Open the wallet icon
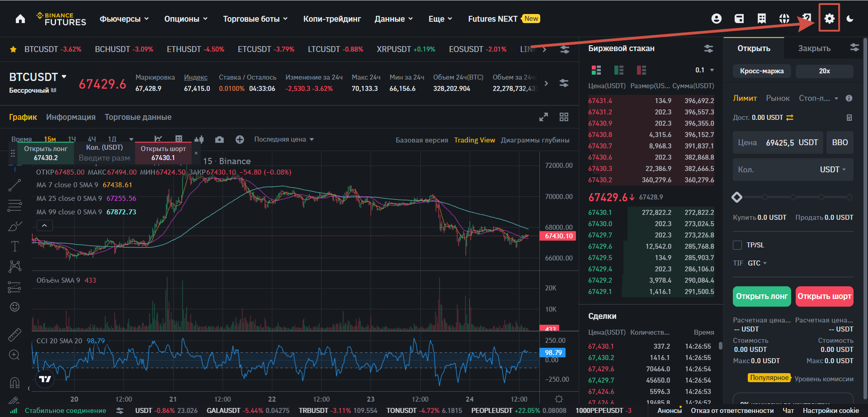 click(739, 19)
